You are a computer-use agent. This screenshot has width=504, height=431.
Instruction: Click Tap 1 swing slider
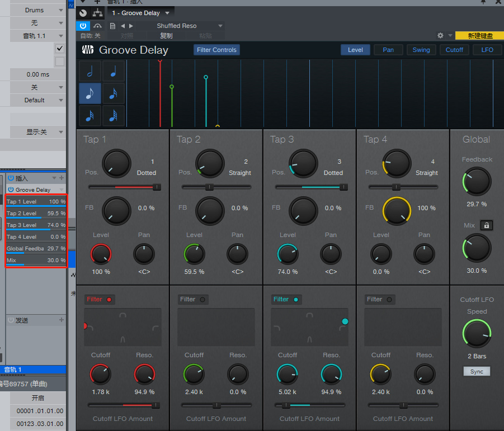click(124, 187)
